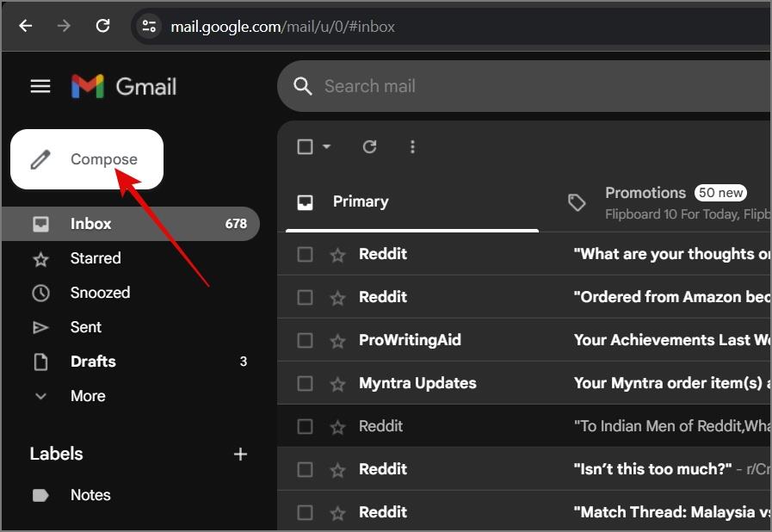Image resolution: width=772 pixels, height=532 pixels.
Task: Click the Drafts count 3
Action: (244, 362)
